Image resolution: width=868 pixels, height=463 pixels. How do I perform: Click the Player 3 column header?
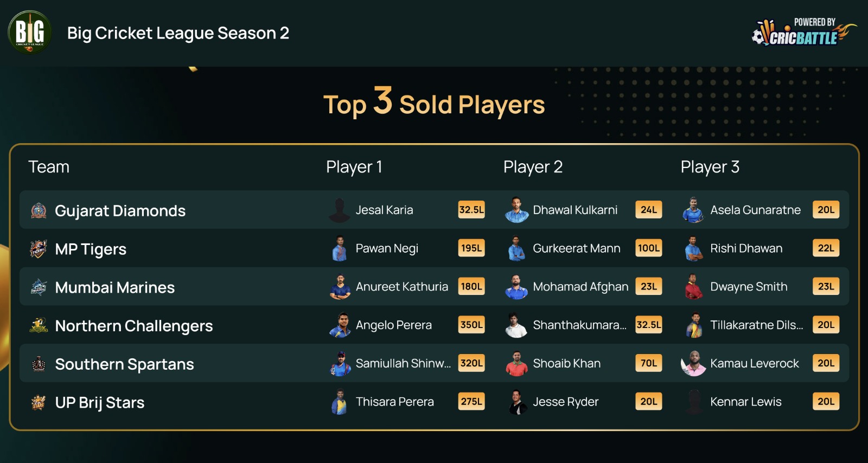(710, 167)
